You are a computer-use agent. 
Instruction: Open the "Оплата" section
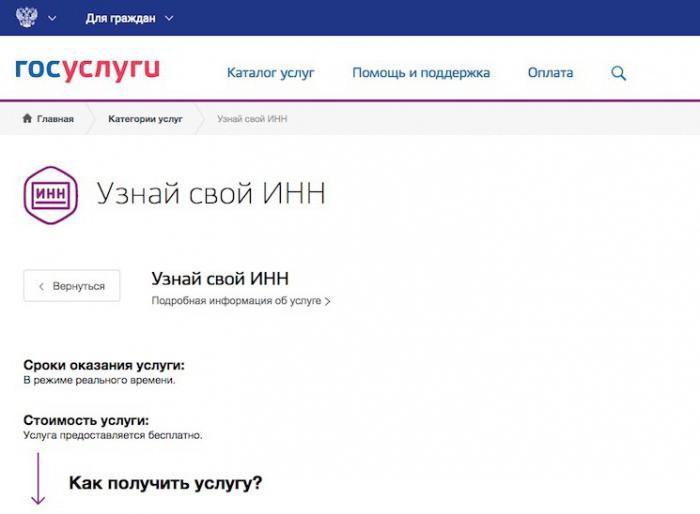(550, 73)
